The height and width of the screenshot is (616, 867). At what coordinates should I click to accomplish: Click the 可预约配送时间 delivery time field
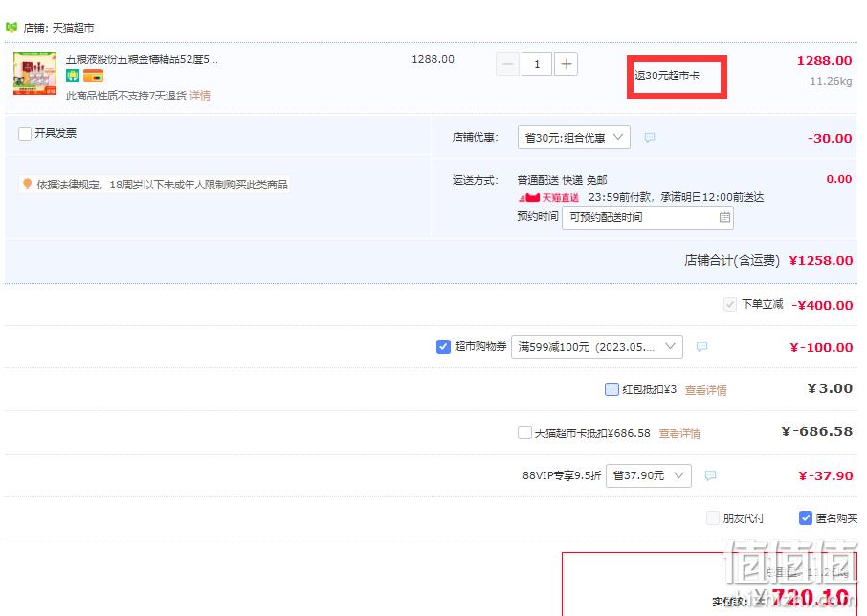[x=648, y=217]
